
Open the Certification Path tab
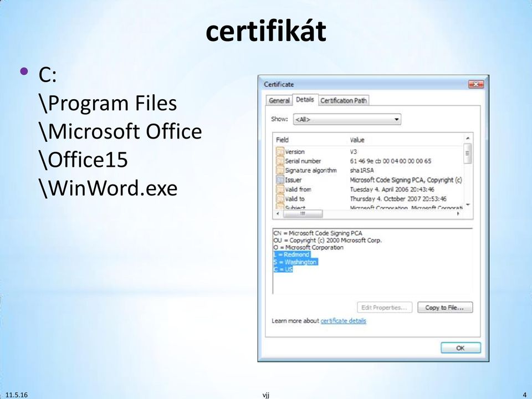[344, 100]
